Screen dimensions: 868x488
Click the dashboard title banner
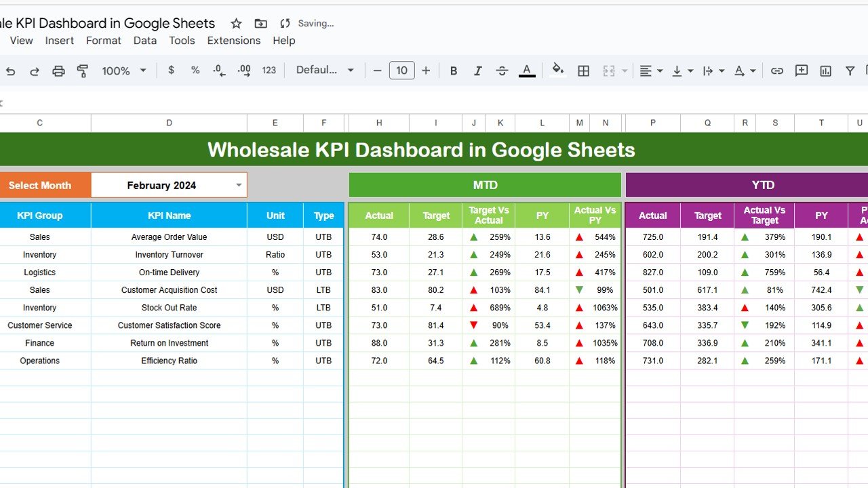coord(434,150)
